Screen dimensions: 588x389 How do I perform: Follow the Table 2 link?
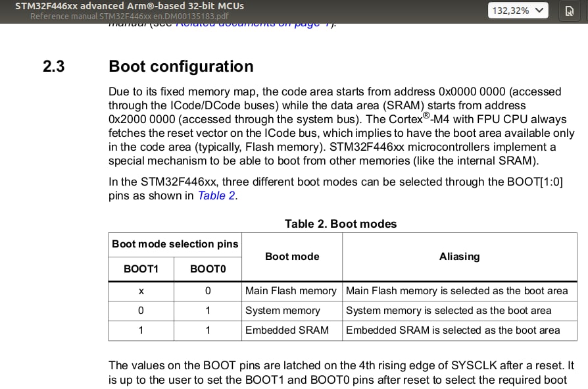(216, 195)
